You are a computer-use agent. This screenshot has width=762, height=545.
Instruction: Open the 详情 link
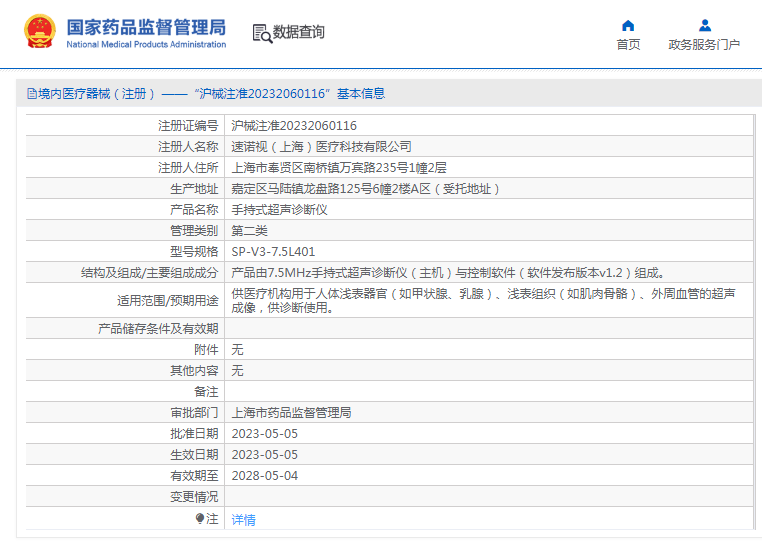243,520
